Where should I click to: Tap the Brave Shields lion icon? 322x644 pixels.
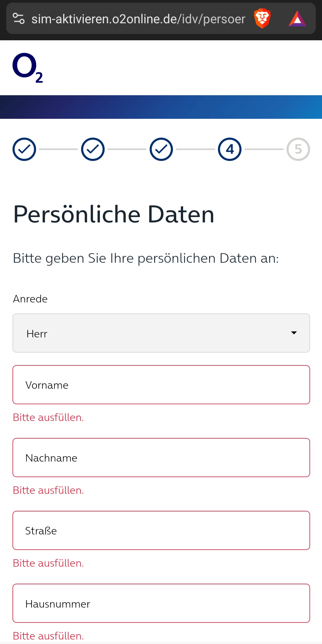click(262, 19)
